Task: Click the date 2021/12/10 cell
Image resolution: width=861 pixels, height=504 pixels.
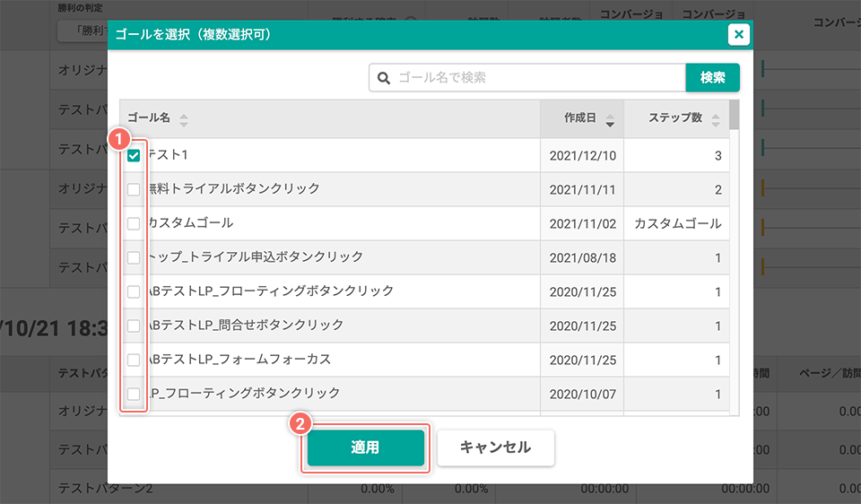Action: click(583, 156)
